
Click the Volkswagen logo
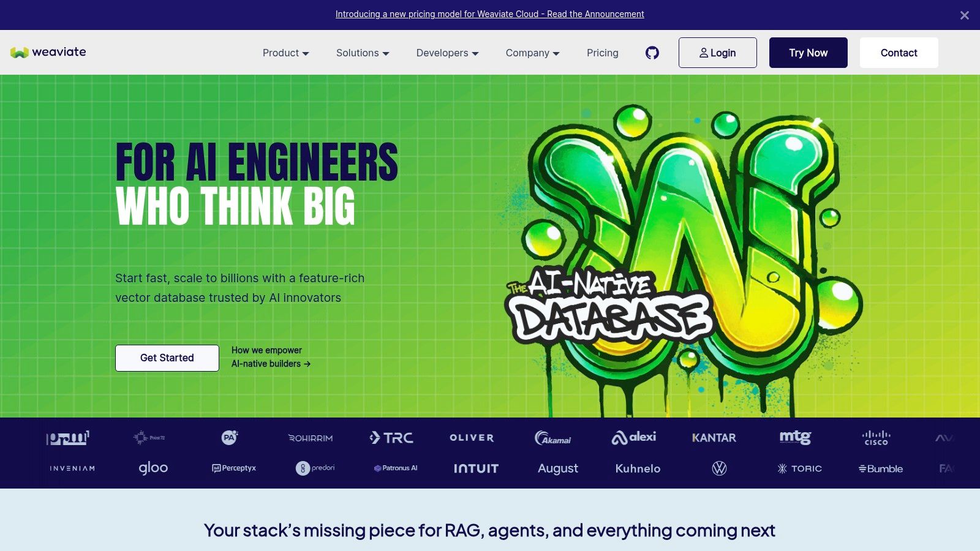[x=719, y=468]
